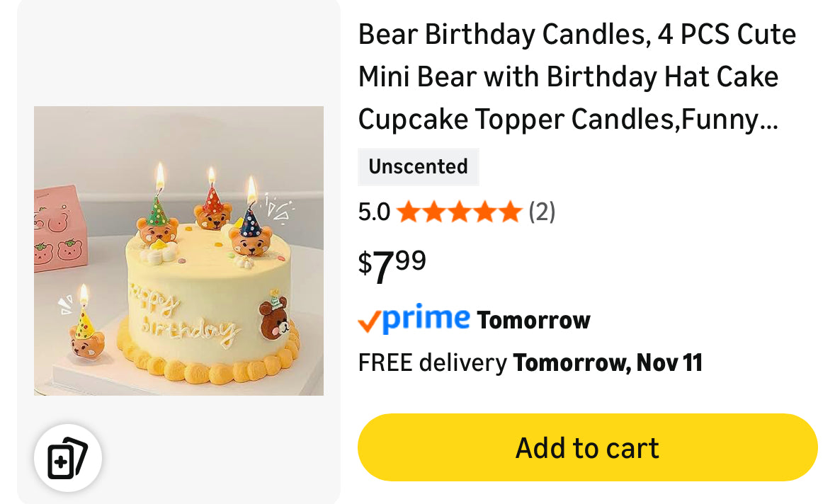This screenshot has width=835, height=504.
Task: Click the $7.99 price
Action: pyautogui.click(x=392, y=265)
